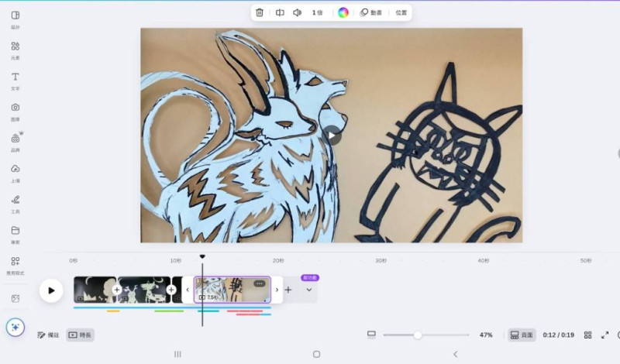Screen dimensions: 620x364
Task: Open the three-dot menu on the selected clip
Action: 260,283
